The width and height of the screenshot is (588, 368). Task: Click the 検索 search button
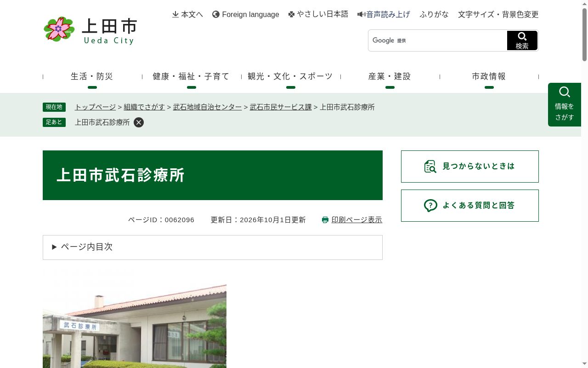[522, 40]
